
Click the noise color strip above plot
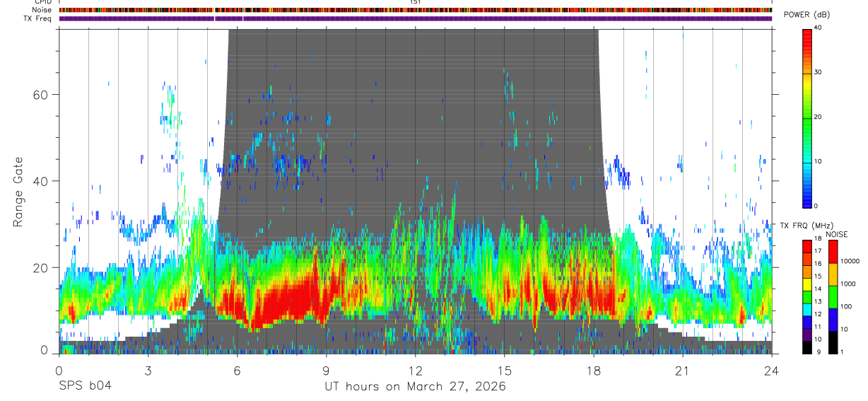pyautogui.click(x=415, y=10)
